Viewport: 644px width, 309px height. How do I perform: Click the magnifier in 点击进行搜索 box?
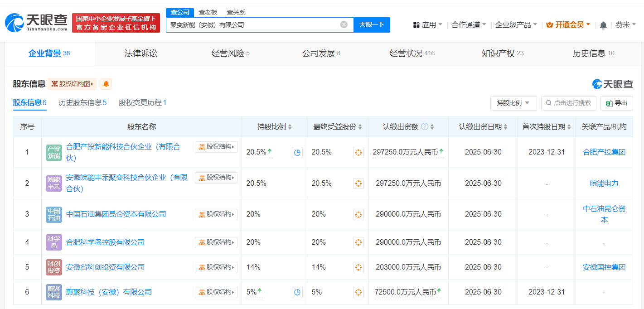tap(550, 103)
